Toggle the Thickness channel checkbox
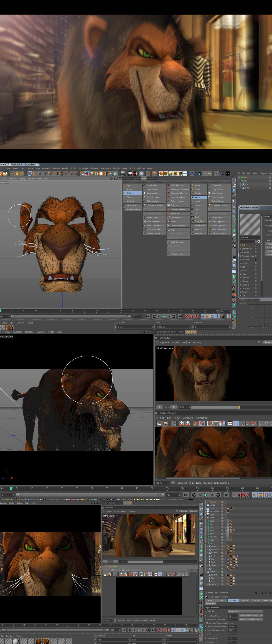The height and width of the screenshot is (644, 272). point(255,259)
